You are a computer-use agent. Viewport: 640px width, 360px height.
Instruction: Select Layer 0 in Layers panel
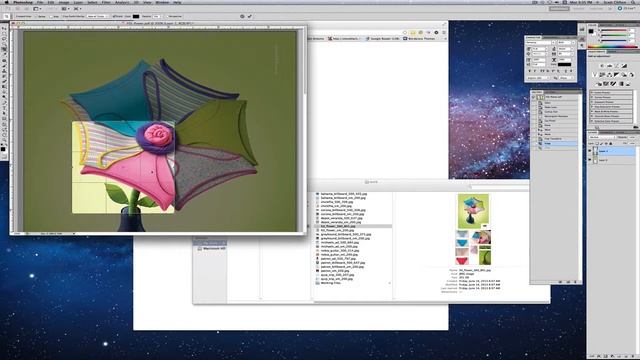pos(612,160)
